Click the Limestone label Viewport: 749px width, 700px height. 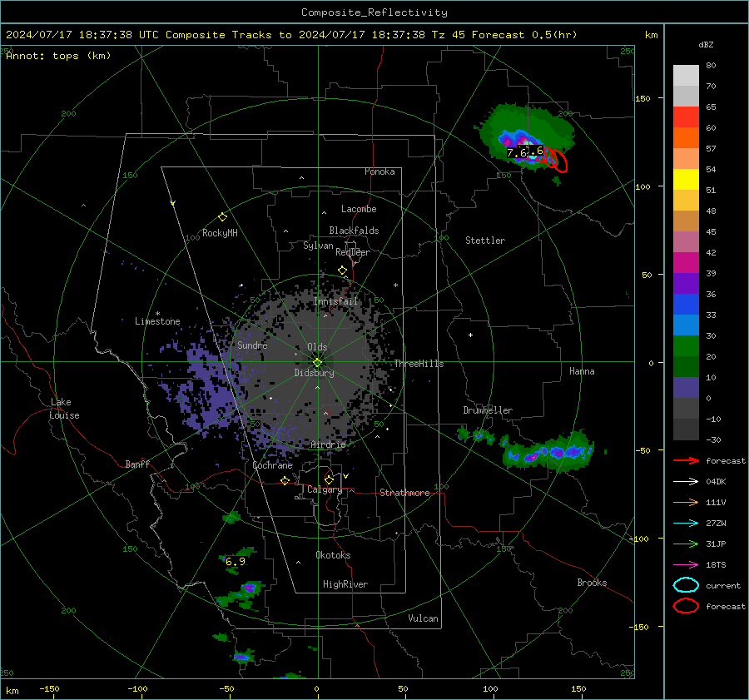coord(157,321)
